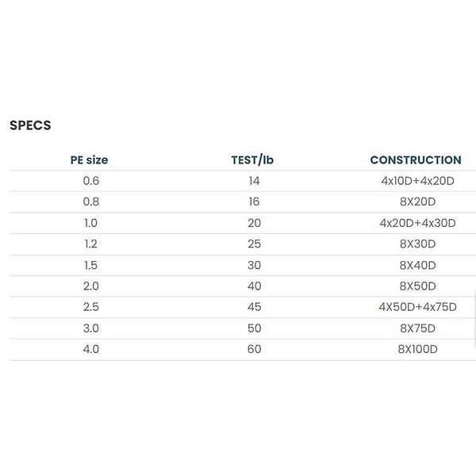Click the 4x10D+4x20D construction cell
476x476 pixels.
[x=417, y=181]
